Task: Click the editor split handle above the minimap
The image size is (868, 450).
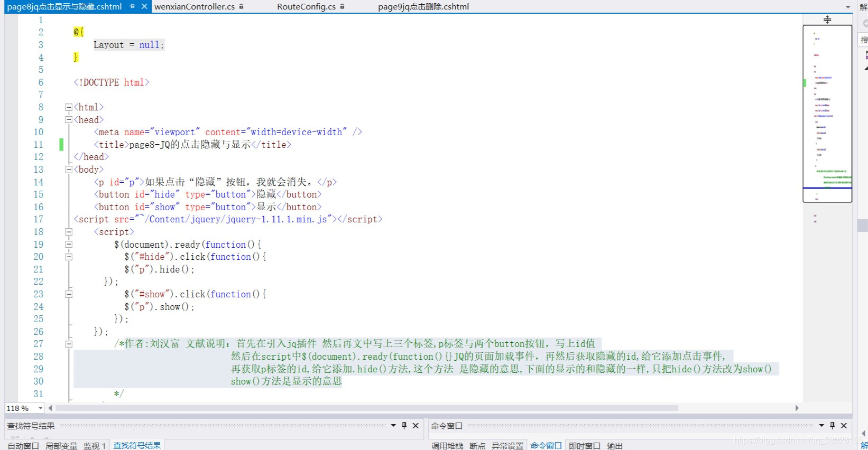Action: [827, 20]
